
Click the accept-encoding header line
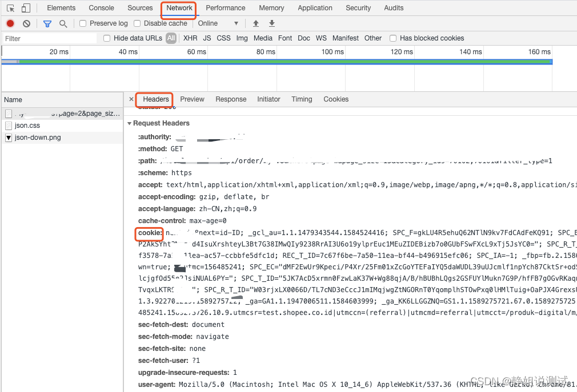(x=204, y=197)
